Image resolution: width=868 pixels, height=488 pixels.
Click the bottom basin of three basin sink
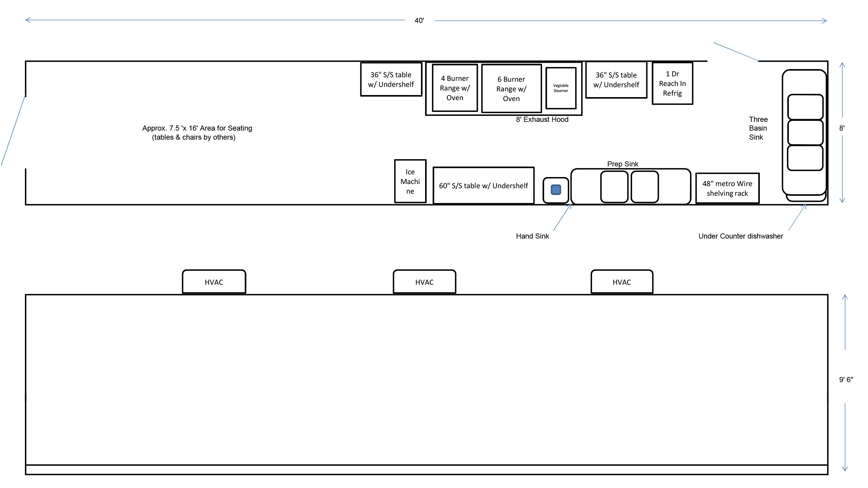click(x=805, y=157)
